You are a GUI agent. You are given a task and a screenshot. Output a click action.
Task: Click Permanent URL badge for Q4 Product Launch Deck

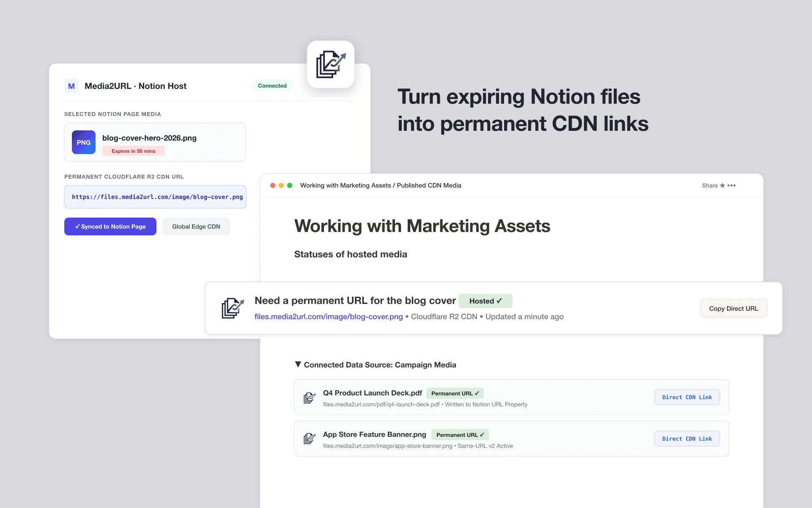pos(455,393)
